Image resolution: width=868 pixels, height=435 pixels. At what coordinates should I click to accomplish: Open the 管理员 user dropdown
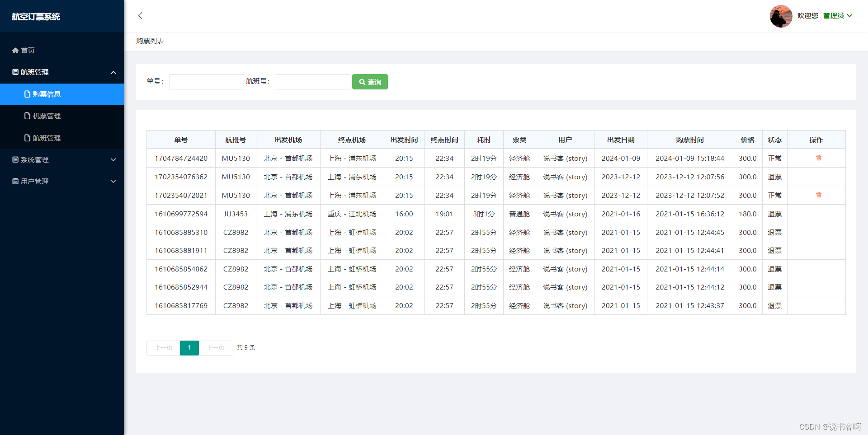tap(837, 16)
